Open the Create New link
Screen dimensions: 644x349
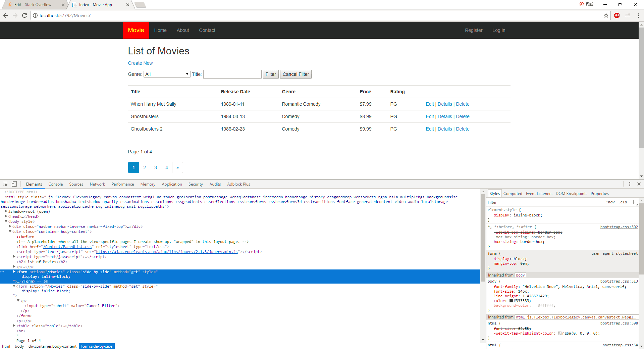pyautogui.click(x=140, y=63)
